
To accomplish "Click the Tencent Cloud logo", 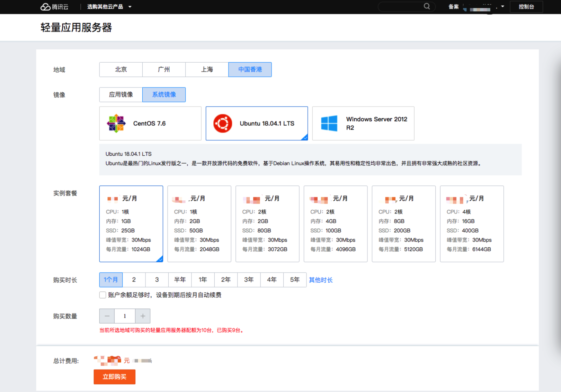I will [x=54, y=7].
